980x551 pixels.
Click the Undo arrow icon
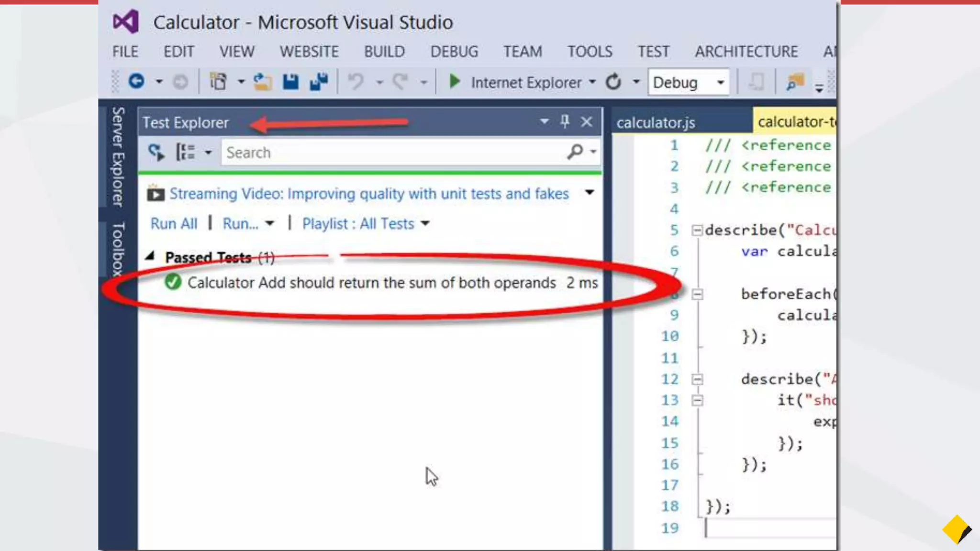pos(356,82)
